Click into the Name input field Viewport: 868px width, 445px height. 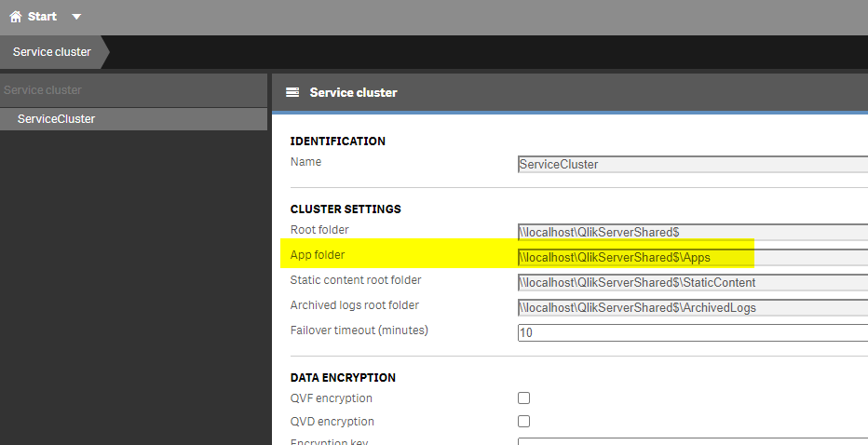[x=693, y=165]
